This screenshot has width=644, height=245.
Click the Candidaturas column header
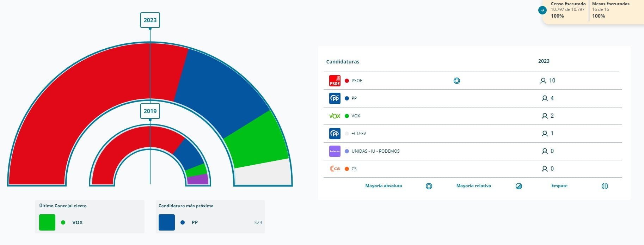[x=343, y=62]
